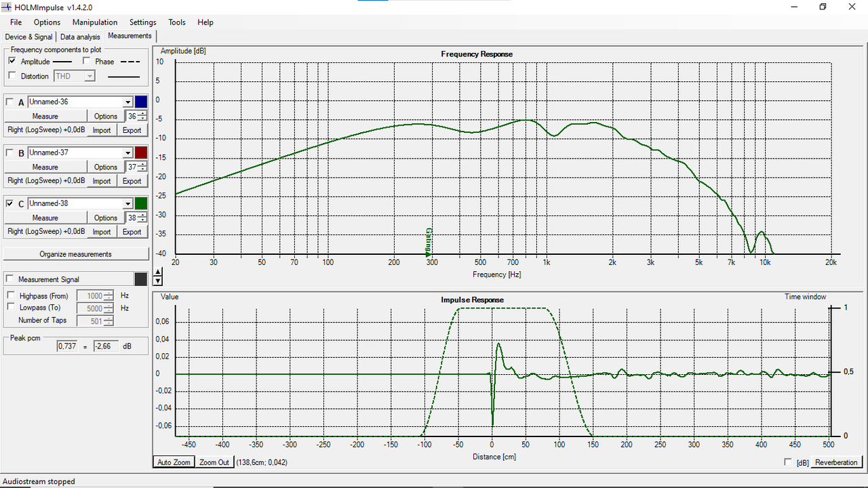Open the Manipulation menu
868x488 pixels.
[x=95, y=22]
